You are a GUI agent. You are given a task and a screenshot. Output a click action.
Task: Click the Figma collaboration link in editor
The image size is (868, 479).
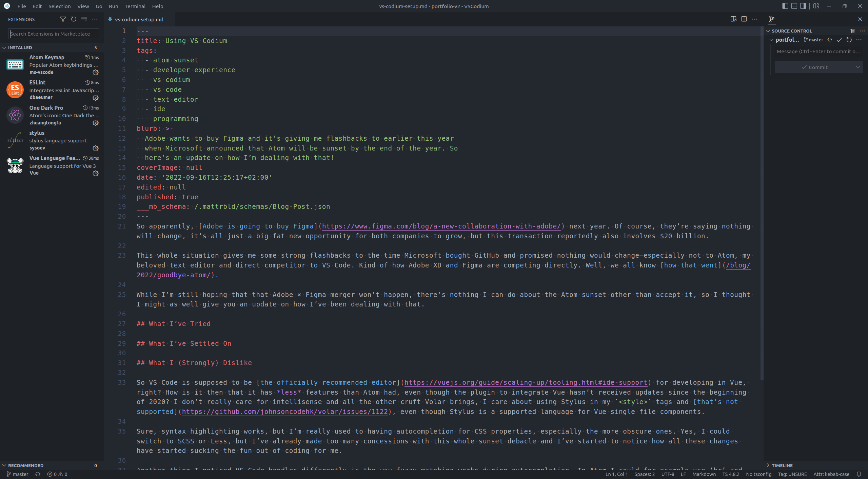pos(441,226)
